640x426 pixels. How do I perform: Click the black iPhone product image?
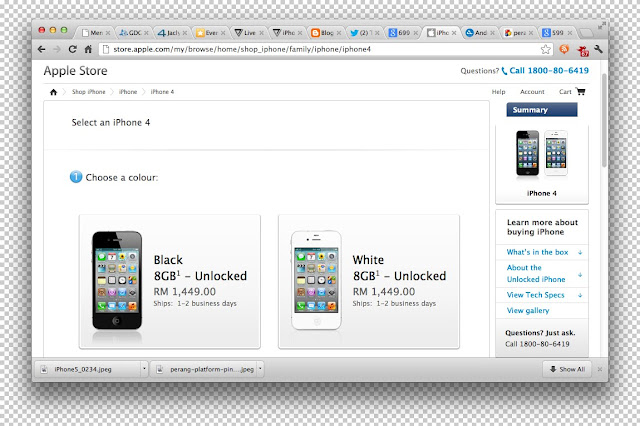click(x=117, y=280)
